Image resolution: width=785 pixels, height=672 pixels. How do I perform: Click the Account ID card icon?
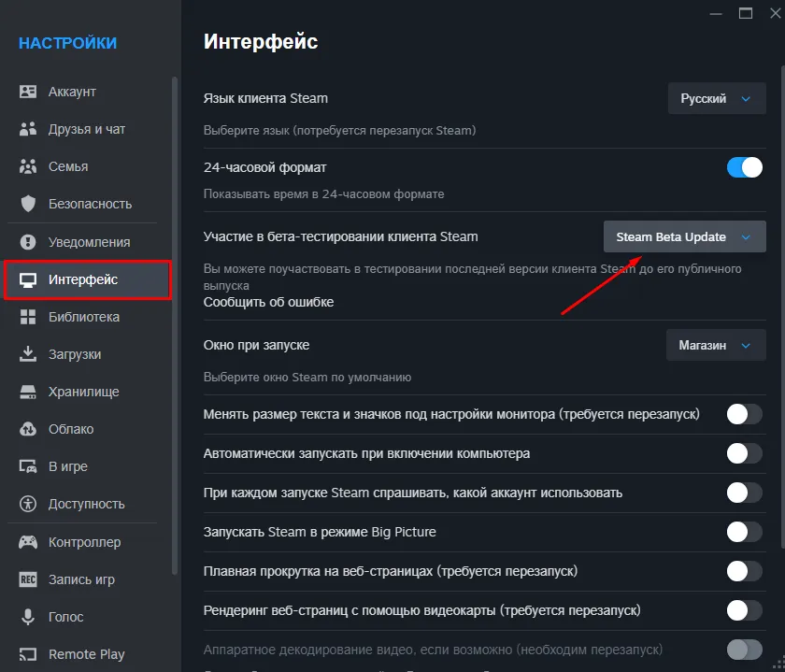coord(28,92)
